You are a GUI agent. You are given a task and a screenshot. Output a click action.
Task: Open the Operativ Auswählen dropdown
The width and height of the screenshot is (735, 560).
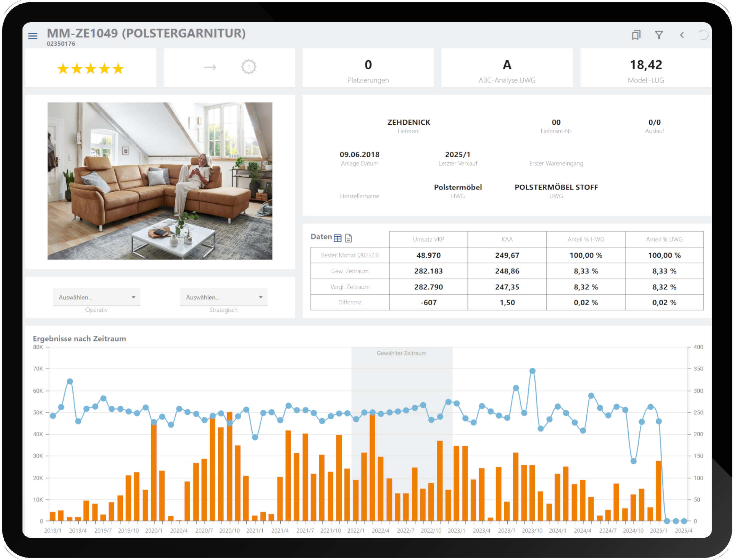point(96,297)
